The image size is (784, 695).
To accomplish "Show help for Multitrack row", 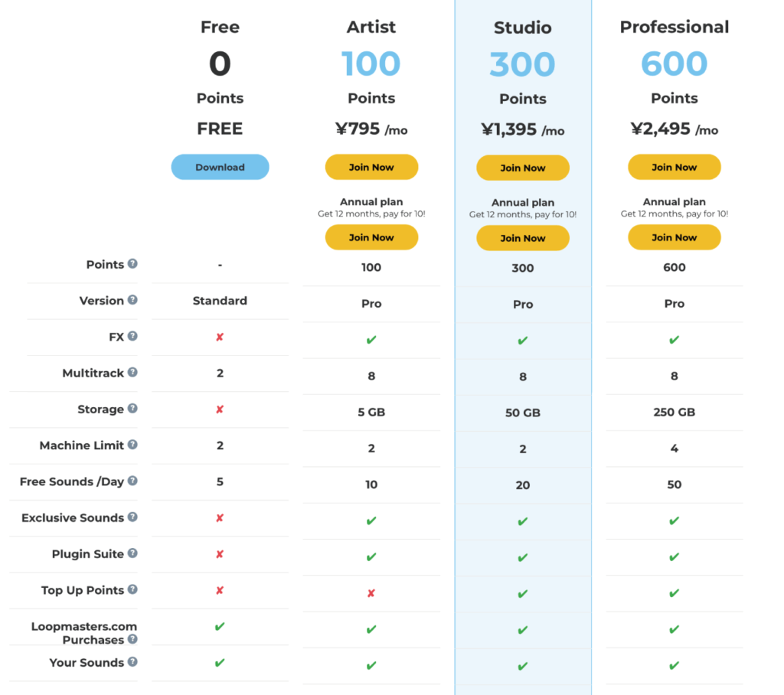I will (132, 372).
